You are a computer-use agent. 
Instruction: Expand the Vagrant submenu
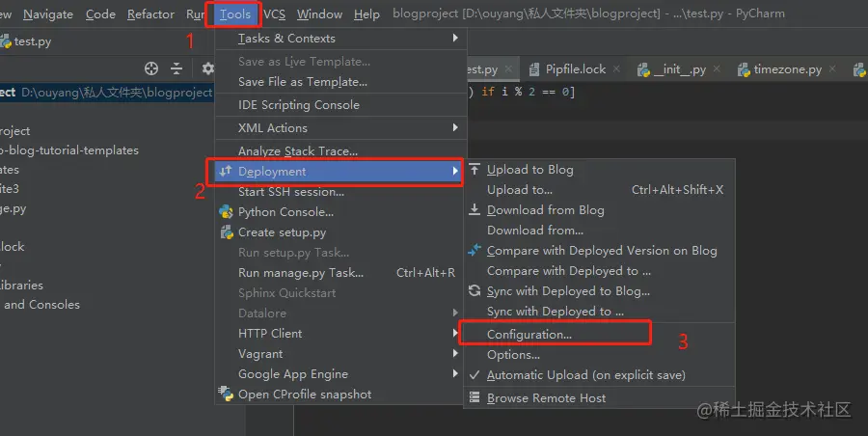[339, 354]
